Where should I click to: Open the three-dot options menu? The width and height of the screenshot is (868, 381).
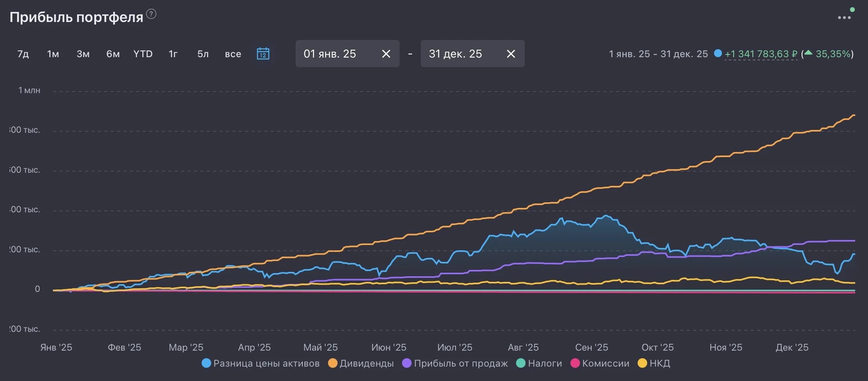844,18
